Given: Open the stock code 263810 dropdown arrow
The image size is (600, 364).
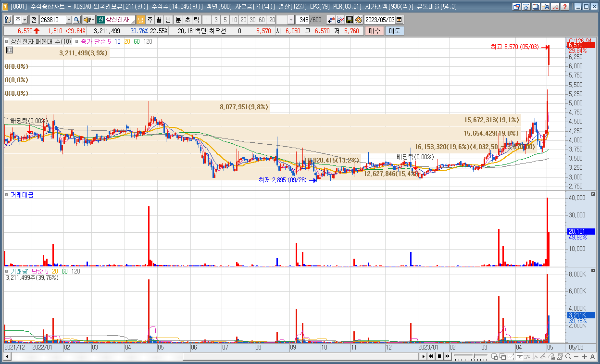Looking at the screenshot, I should tap(69, 20).
